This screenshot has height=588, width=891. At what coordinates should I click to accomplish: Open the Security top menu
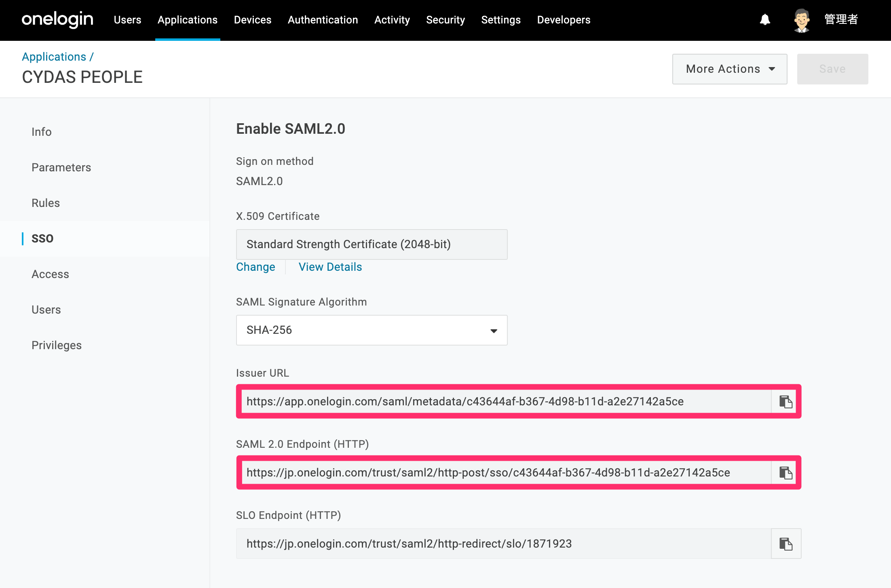pos(445,20)
